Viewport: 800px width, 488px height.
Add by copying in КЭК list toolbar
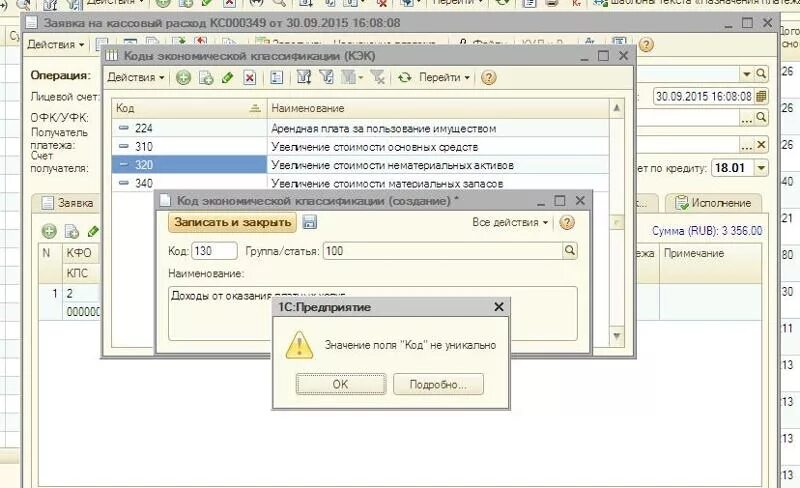[206, 78]
